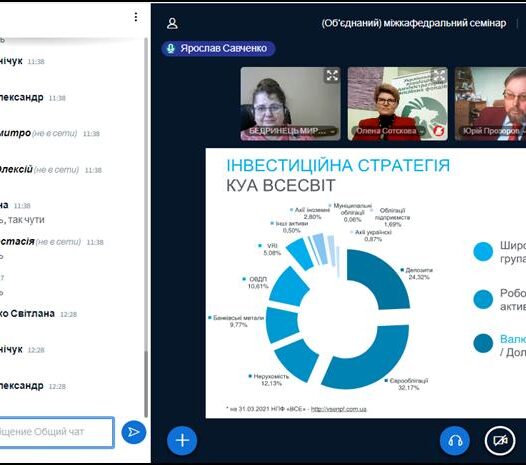Image resolution: width=526 pixels, height=465 pixels.
Task: Select chat sender Світлана at 12:28
Action: click(33, 313)
